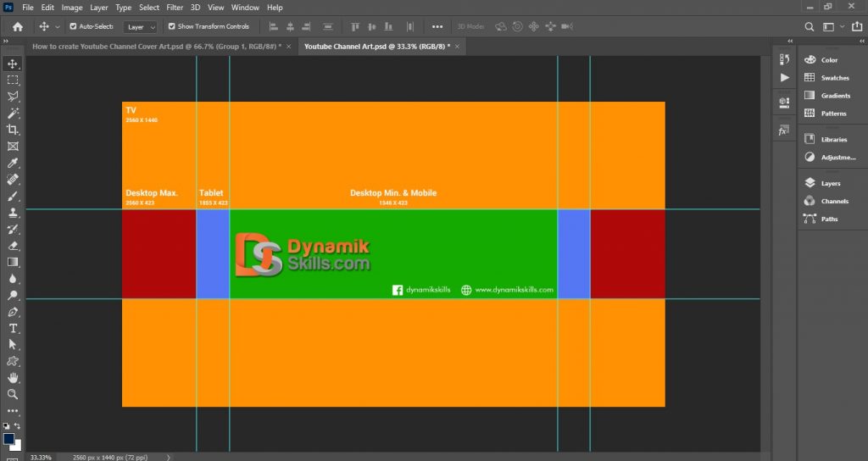Pick the Custom Shape tool
This screenshot has height=461, width=868.
coord(13,361)
